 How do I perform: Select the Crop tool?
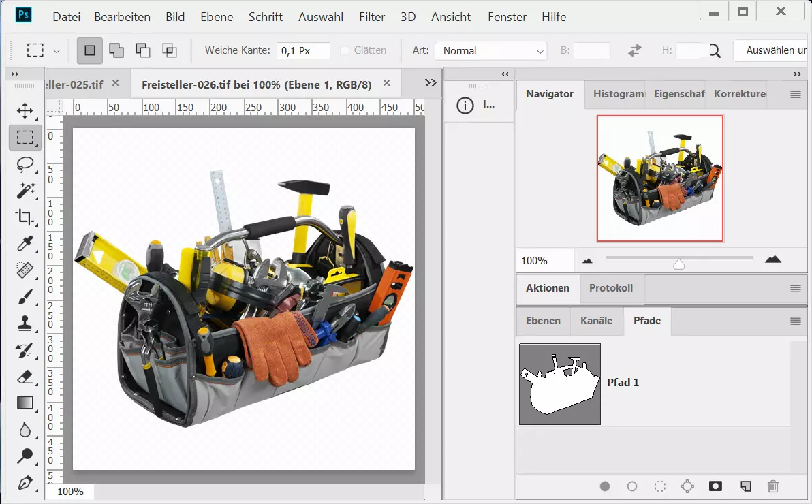[x=25, y=217]
